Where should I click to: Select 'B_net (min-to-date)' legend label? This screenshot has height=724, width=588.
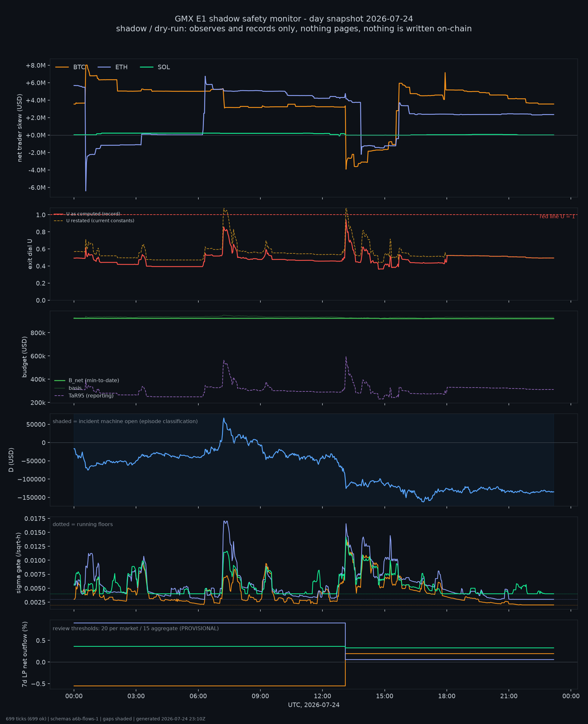[94, 380]
